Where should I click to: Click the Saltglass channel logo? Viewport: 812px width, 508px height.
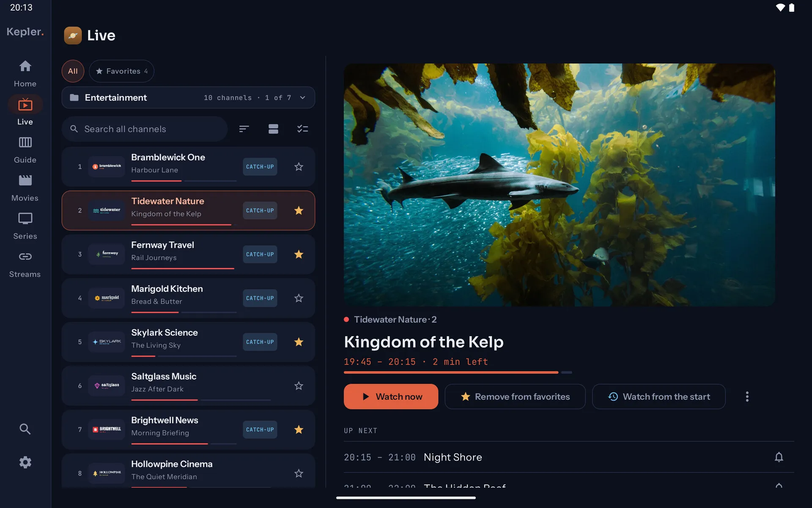pos(107,386)
